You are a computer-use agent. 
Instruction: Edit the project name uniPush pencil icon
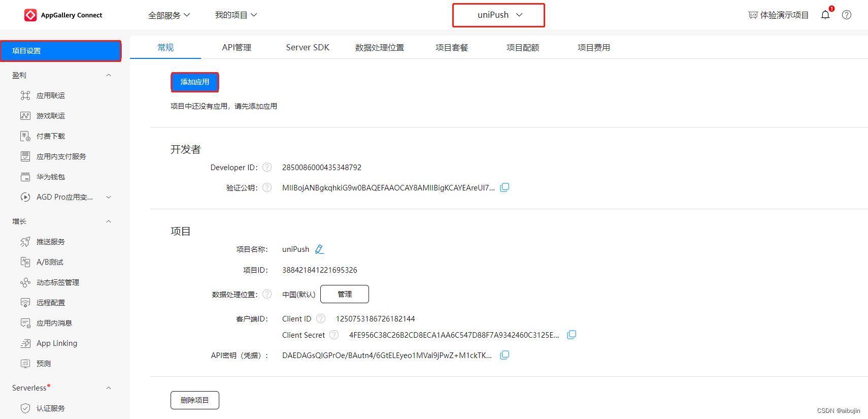(319, 249)
